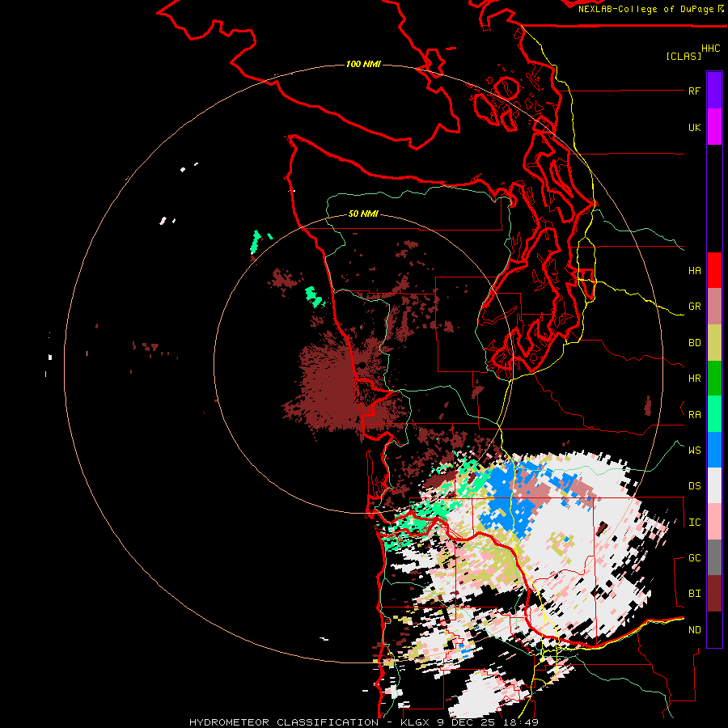The width and height of the screenshot is (728, 728).
Task: Click the RA legend label
Action: (694, 414)
